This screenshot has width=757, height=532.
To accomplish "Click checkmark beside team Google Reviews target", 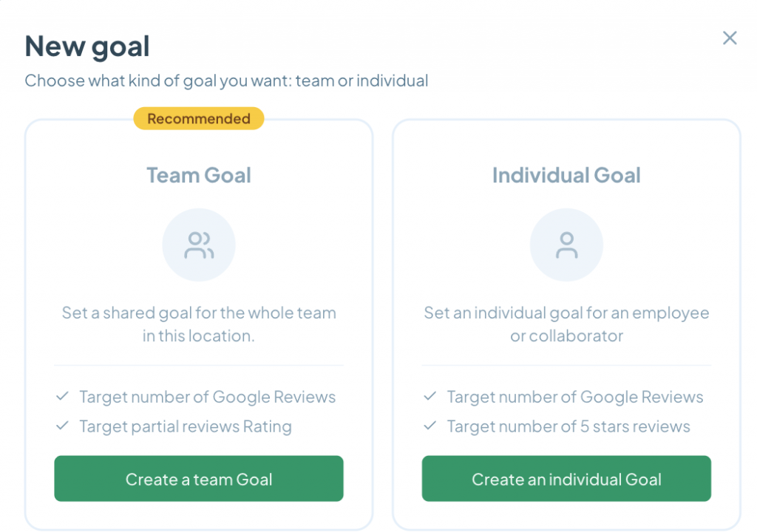I will click(62, 396).
